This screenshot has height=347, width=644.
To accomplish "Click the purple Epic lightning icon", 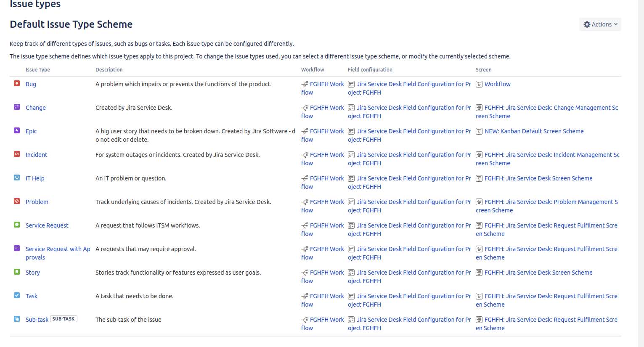I will pyautogui.click(x=17, y=130).
